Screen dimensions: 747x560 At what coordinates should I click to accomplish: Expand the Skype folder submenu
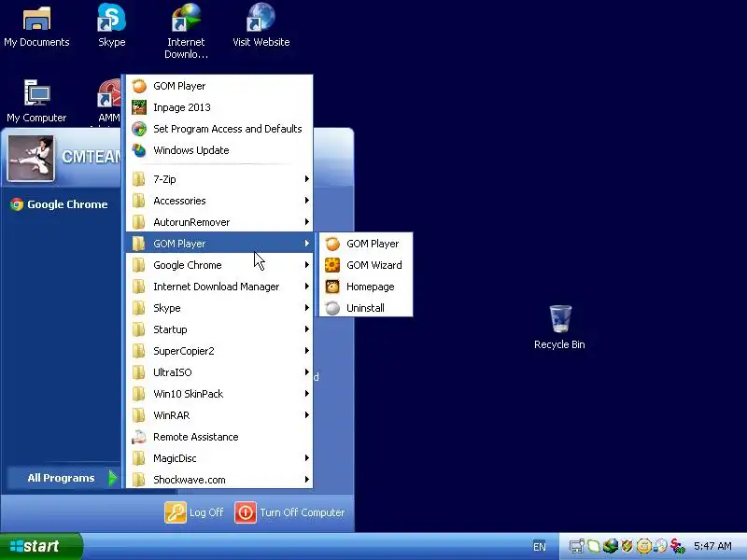(219, 308)
